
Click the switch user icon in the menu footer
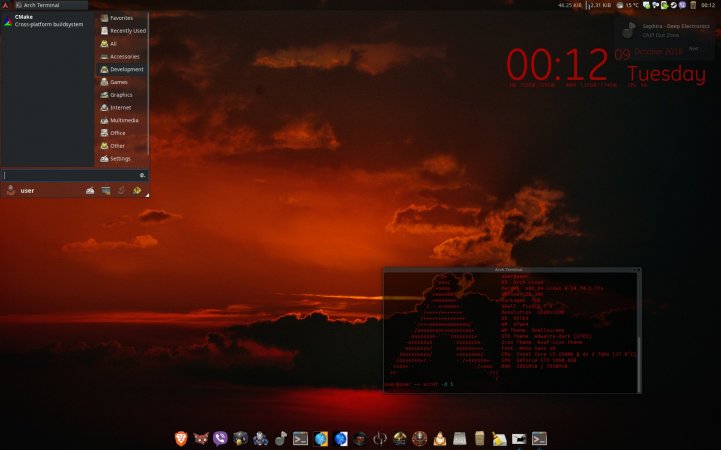click(x=121, y=190)
